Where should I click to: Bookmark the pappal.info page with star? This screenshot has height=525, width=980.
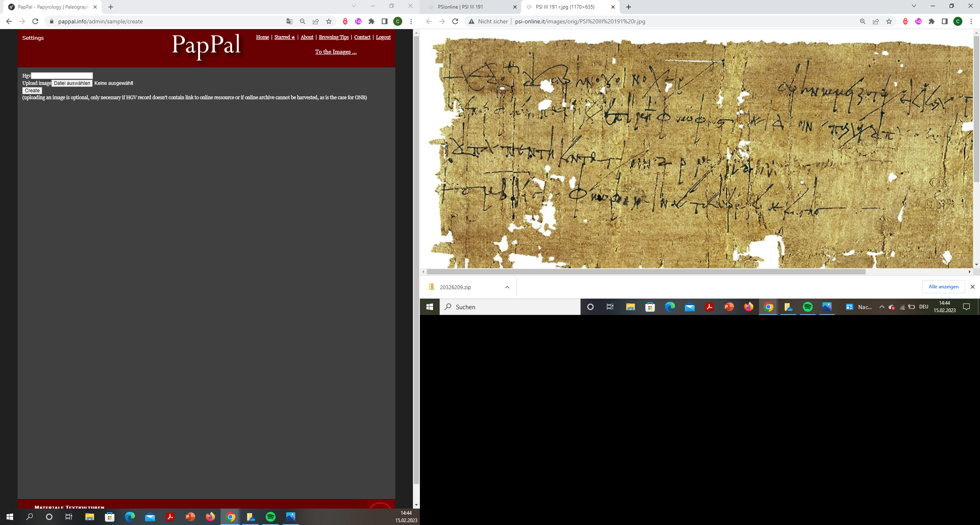(329, 21)
